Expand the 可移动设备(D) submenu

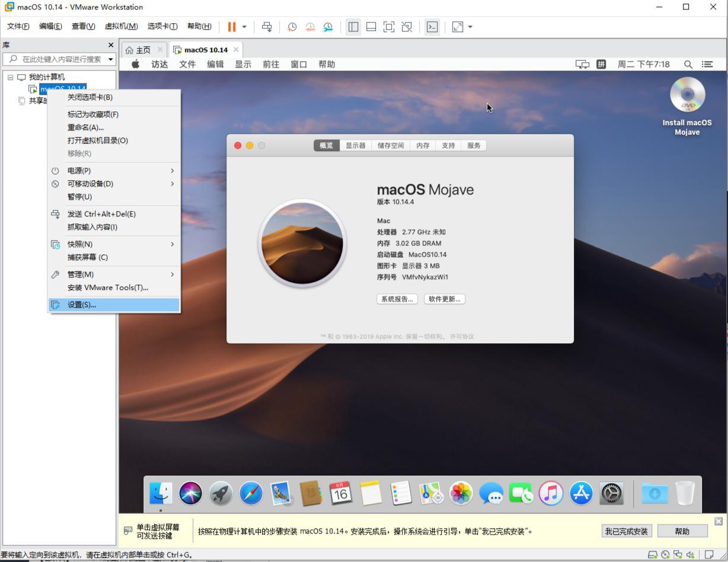[114, 184]
